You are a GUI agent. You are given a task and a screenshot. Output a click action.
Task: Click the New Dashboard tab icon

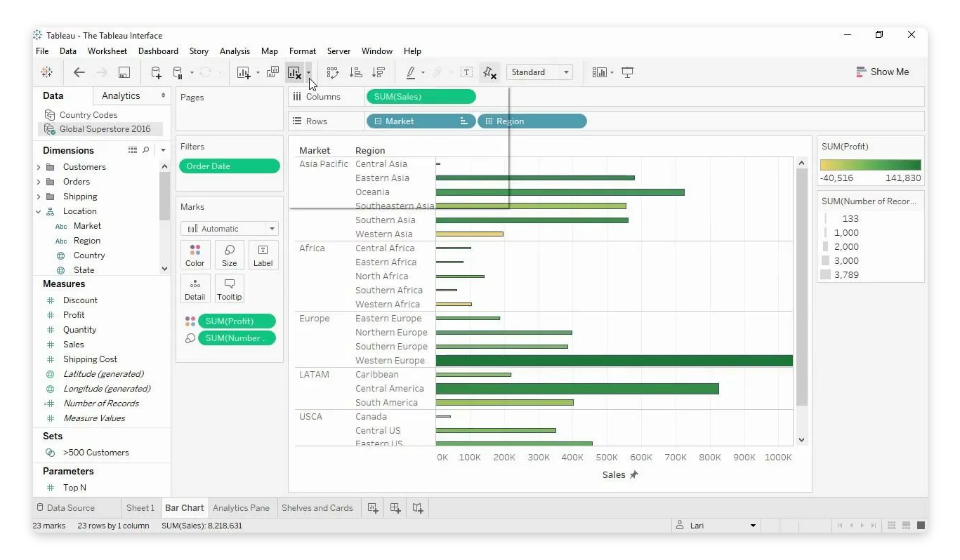pos(395,507)
